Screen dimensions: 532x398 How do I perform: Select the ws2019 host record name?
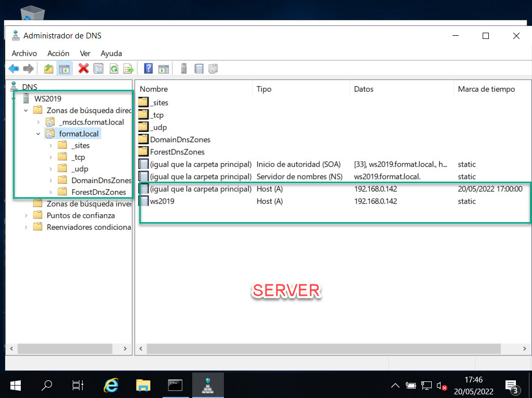pyautogui.click(x=162, y=201)
